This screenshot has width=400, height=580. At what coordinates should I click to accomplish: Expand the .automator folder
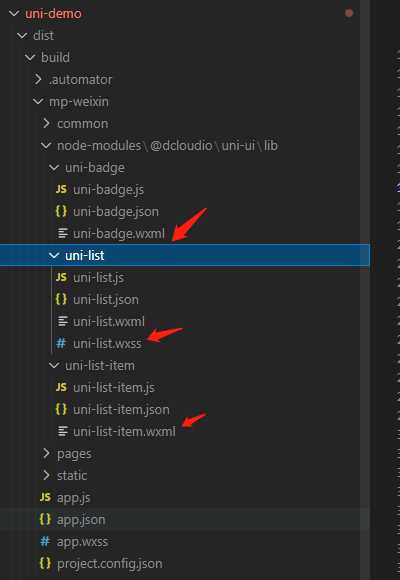click(38, 80)
